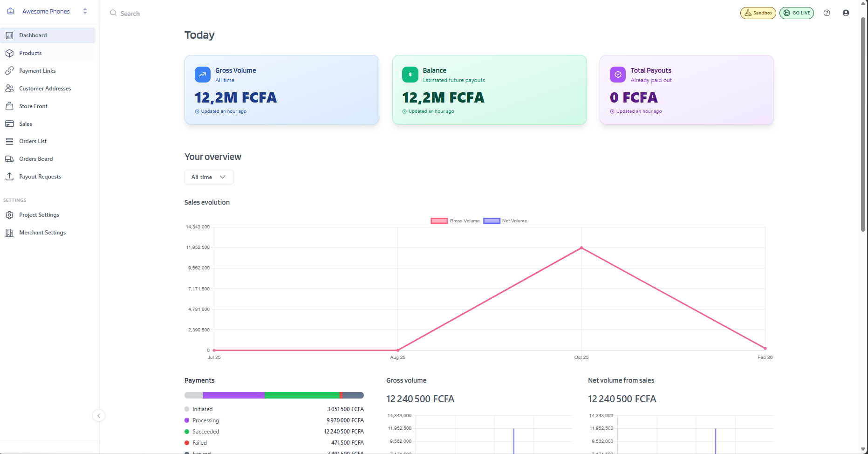This screenshot has height=454, width=868.
Task: Open Merchant Settings via the building icon
Action: (10, 232)
